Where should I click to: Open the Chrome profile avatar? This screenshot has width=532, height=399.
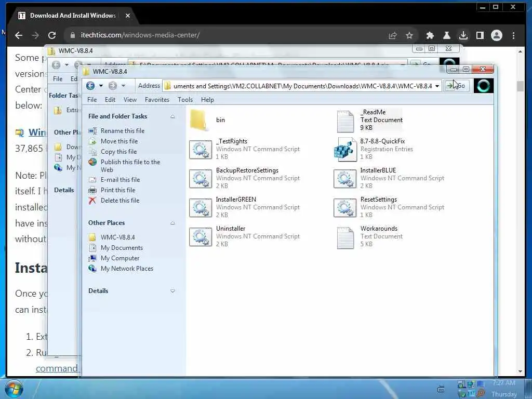point(496,35)
